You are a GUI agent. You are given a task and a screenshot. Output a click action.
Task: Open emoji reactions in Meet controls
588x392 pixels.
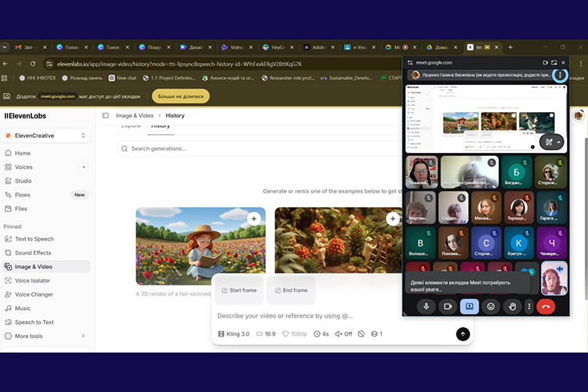coord(491,307)
